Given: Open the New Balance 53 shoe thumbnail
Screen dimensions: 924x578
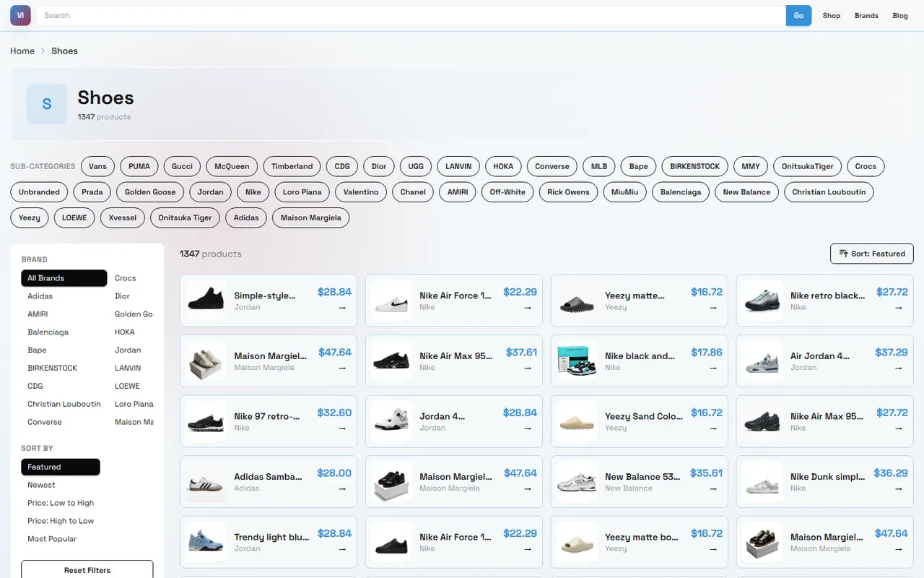Looking at the screenshot, I should [577, 481].
